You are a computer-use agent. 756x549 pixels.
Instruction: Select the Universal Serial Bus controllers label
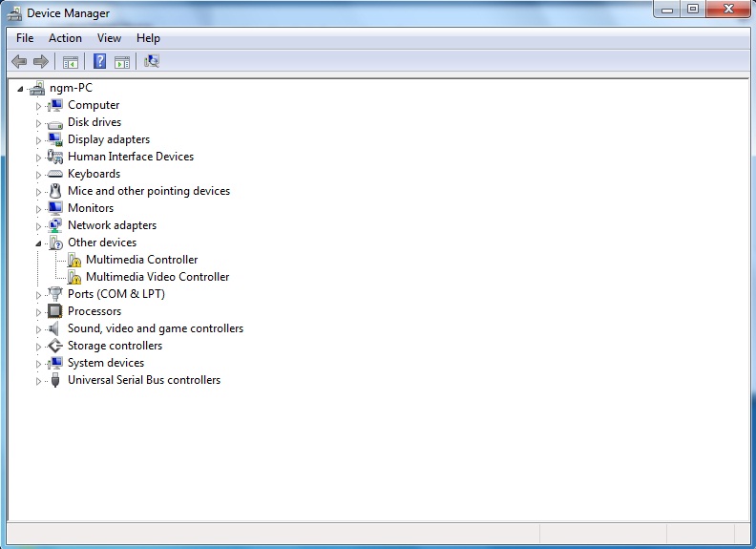pos(144,380)
